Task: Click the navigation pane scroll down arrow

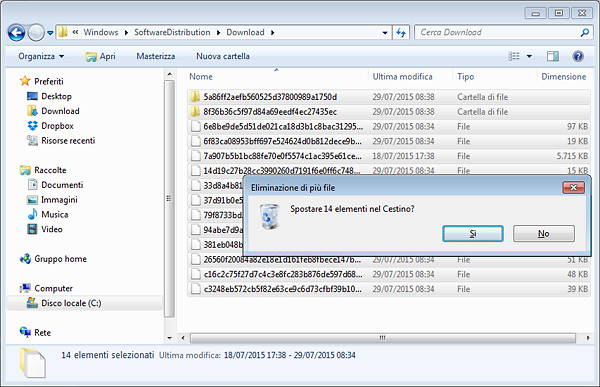Action: coord(170,338)
